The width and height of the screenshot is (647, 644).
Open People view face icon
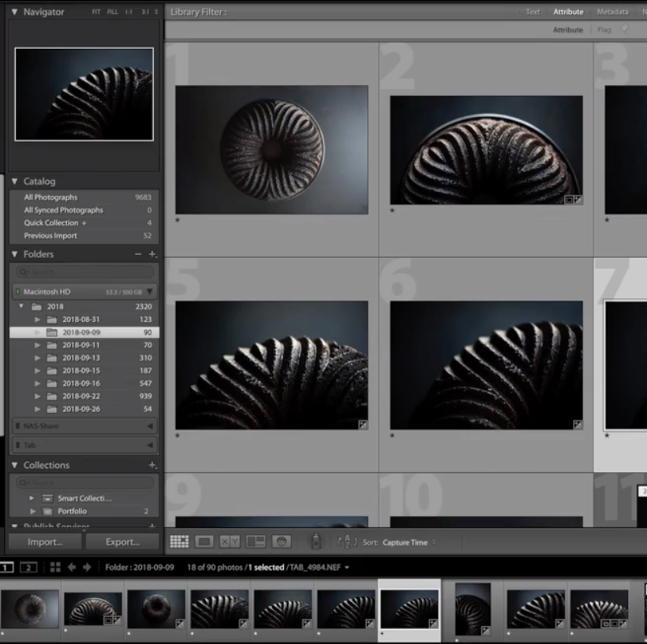tap(282, 541)
